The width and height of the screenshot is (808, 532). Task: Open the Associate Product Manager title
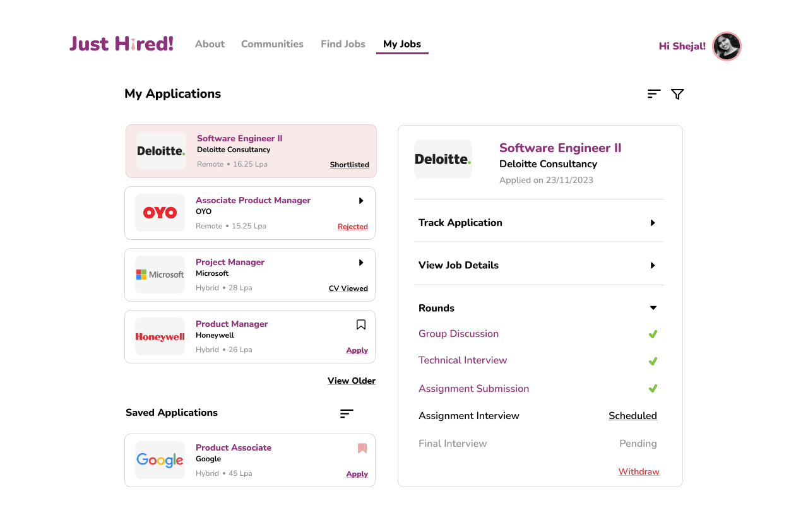253,200
